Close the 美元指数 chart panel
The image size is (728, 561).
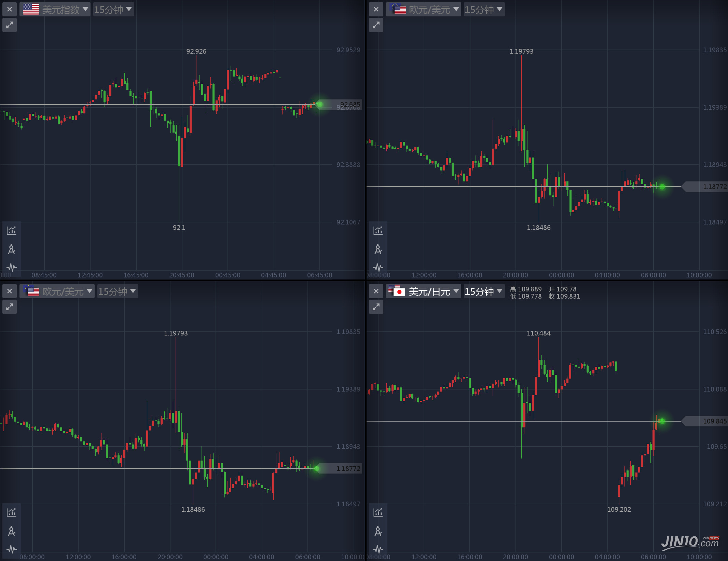(10, 9)
